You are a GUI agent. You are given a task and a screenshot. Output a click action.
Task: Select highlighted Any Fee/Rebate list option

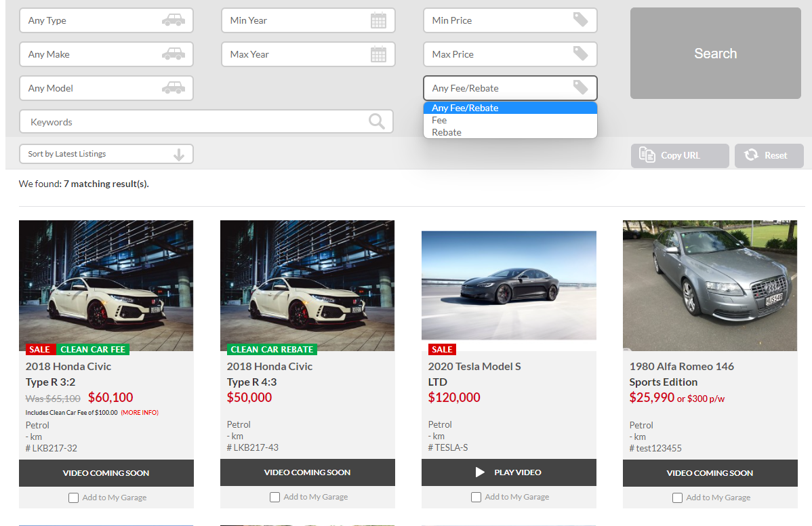510,108
